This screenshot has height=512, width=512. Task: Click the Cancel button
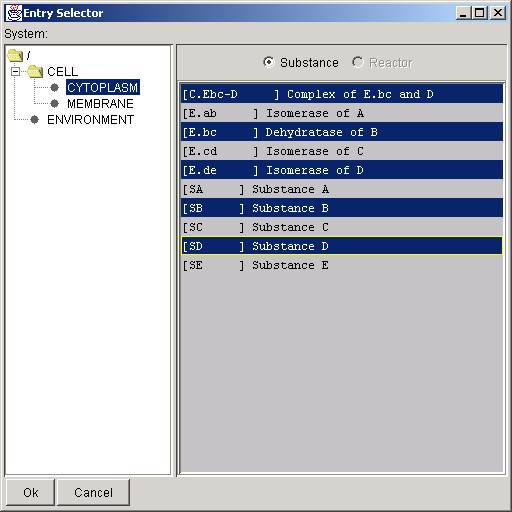click(x=93, y=492)
